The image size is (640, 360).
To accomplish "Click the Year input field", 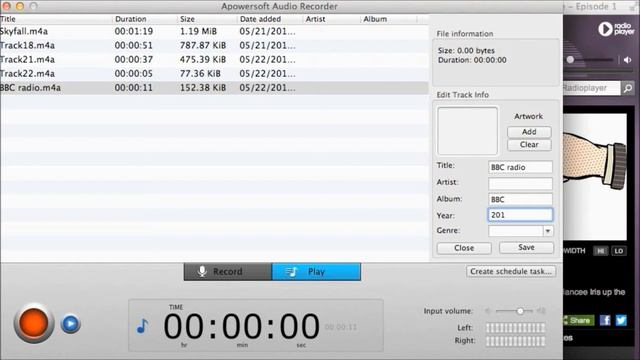I will pyautogui.click(x=520, y=215).
